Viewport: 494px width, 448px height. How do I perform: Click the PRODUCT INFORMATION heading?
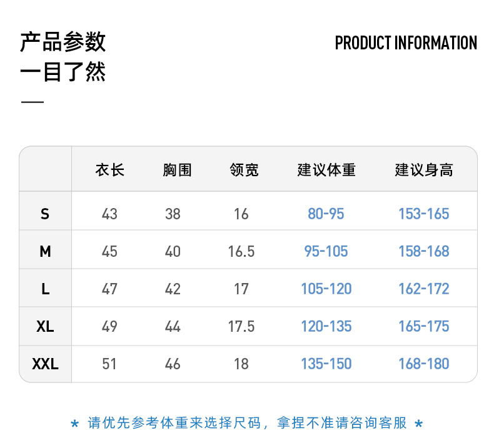(x=406, y=43)
